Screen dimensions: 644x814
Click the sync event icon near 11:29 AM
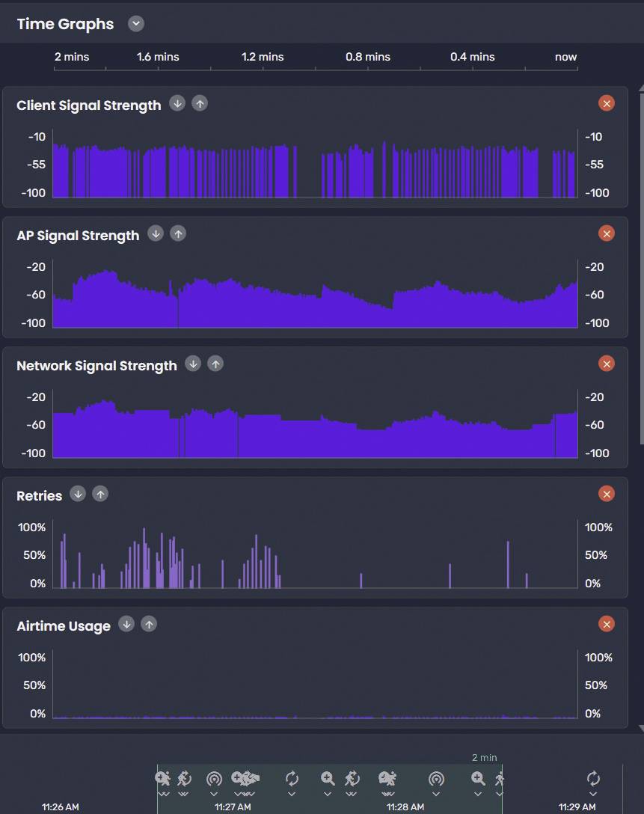593,778
